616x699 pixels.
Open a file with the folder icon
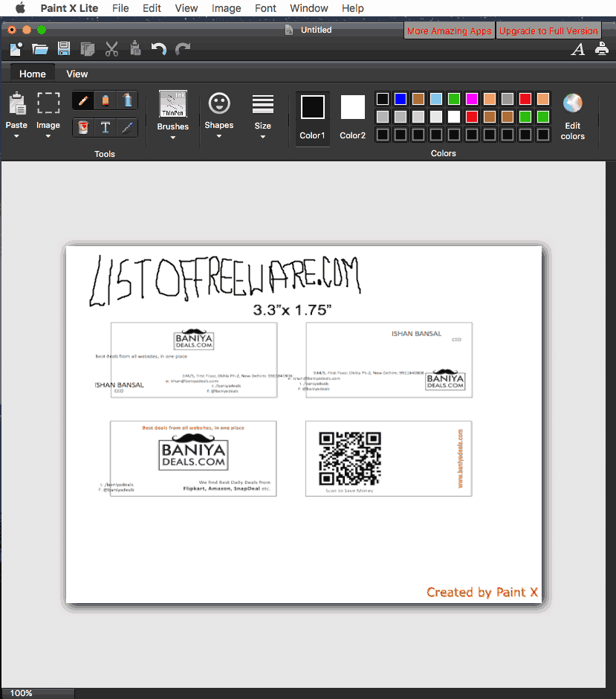point(40,48)
